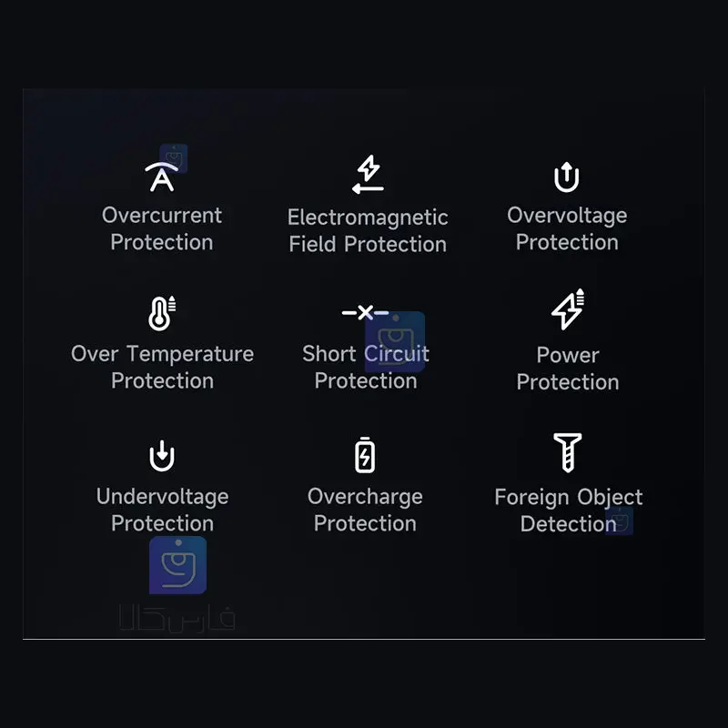This screenshot has height=728, width=728.
Task: Click the Overvoltage Protection up-arrow icon
Action: (x=567, y=177)
